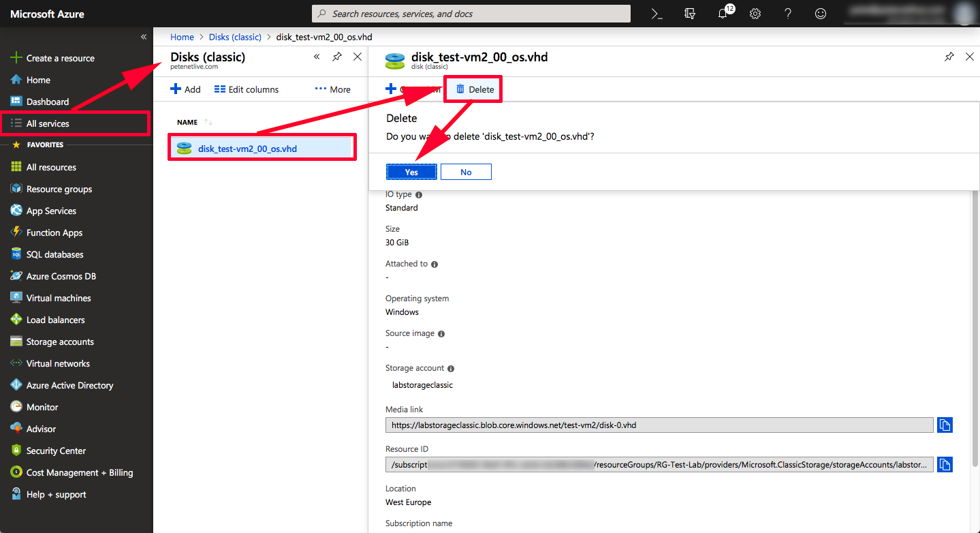Click the Security Center shield icon
The height and width of the screenshot is (533, 980).
click(x=16, y=451)
